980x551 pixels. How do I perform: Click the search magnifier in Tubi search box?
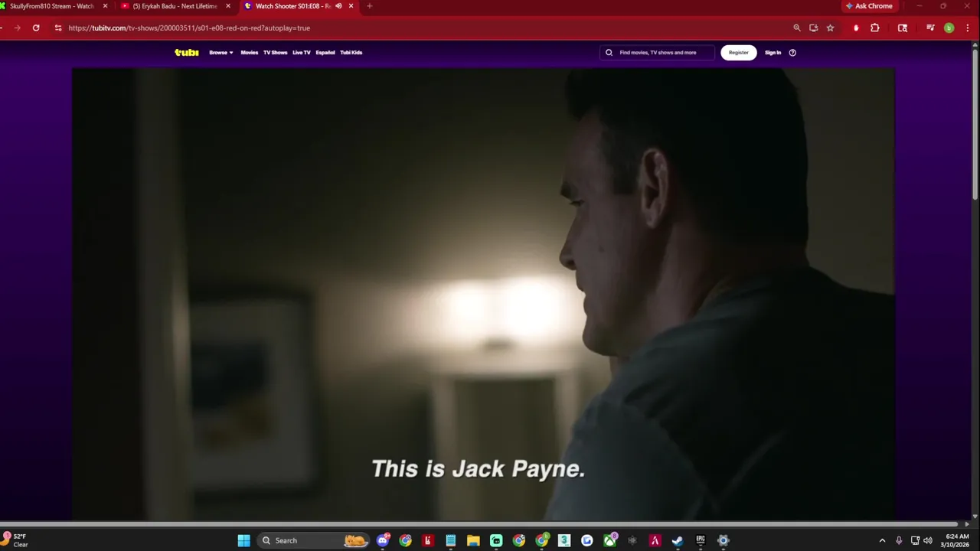click(609, 53)
